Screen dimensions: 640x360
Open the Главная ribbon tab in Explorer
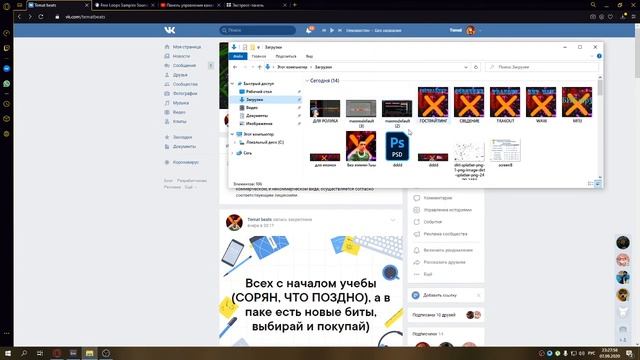259,56
